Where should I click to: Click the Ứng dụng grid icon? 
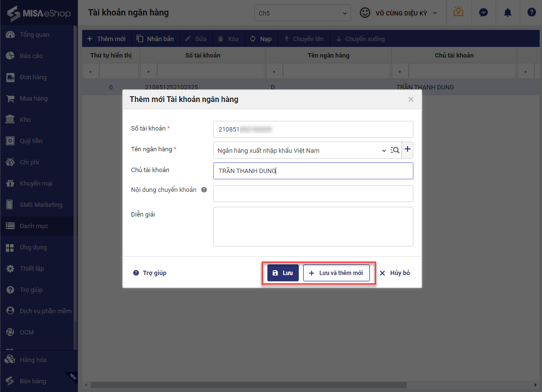10,247
